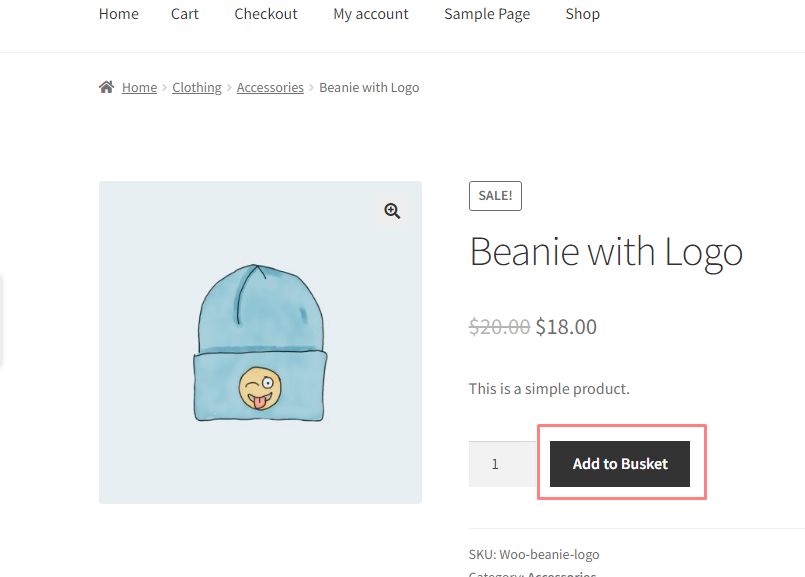Click the SKU Woo-beanie-logo text
The width and height of the screenshot is (805, 577).
pos(534,554)
